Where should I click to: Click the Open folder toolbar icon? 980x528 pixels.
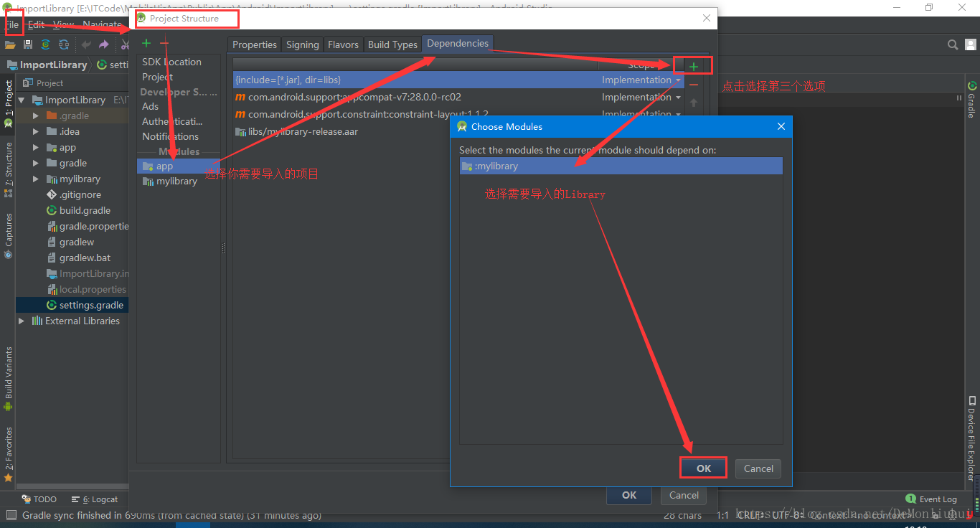click(9, 44)
